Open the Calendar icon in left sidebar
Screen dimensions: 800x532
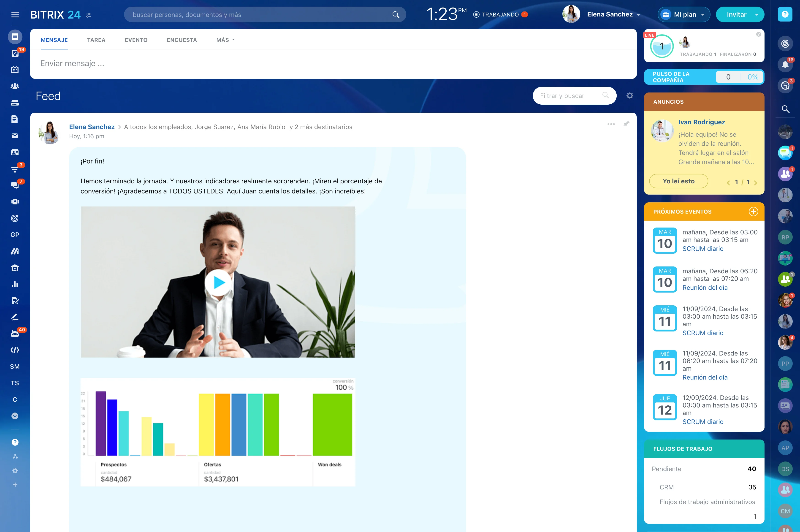(x=15, y=70)
